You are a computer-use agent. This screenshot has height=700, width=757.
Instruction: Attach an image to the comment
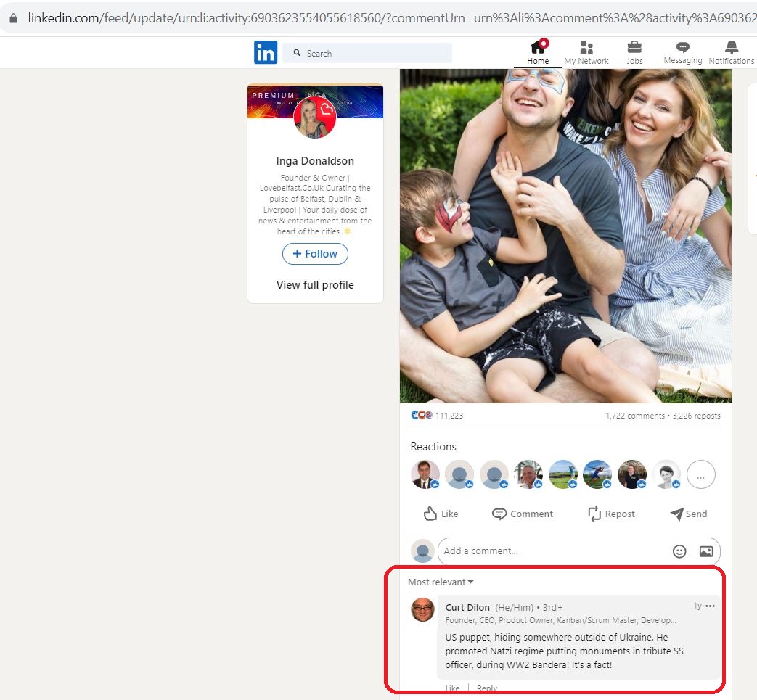point(706,551)
